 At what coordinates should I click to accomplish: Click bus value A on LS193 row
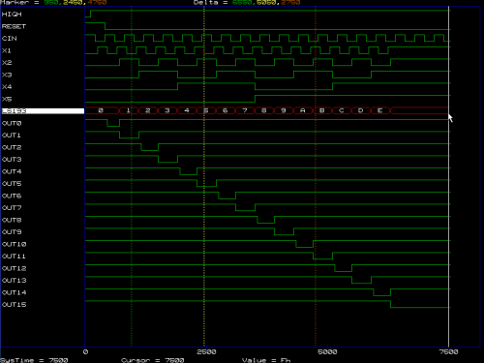303,110
